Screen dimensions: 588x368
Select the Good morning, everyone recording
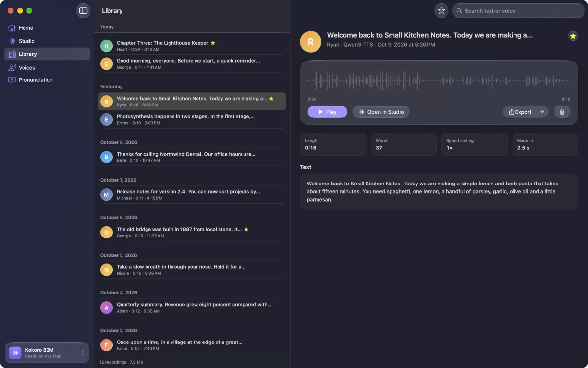pos(192,64)
